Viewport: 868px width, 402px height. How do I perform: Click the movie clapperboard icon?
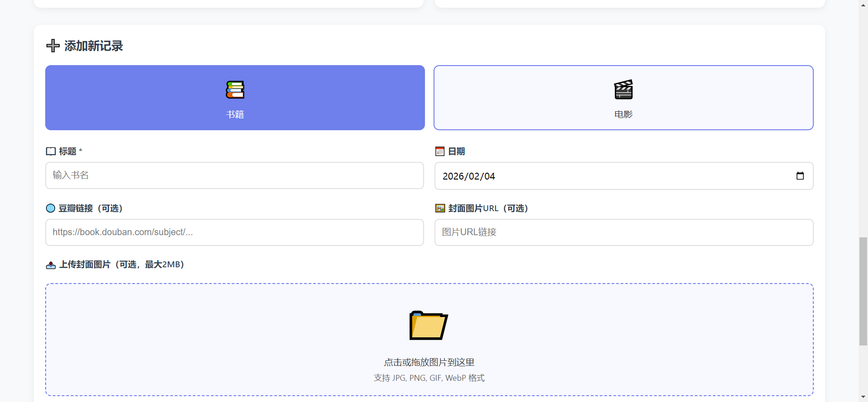click(623, 90)
